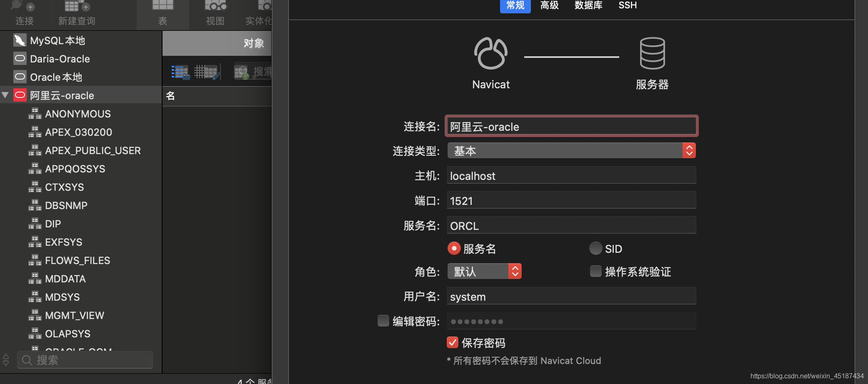Switch to the SSH tab
Image resolution: width=868 pixels, height=384 pixels.
point(628,5)
